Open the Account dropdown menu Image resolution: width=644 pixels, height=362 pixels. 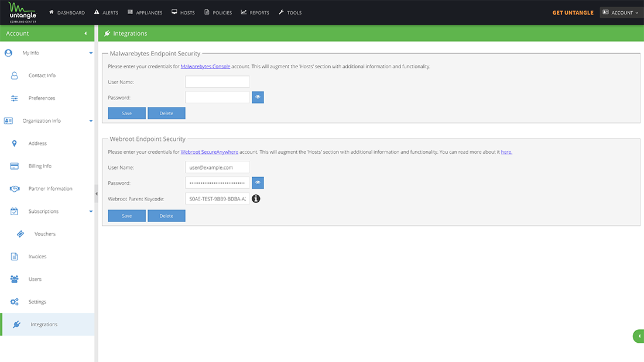point(621,12)
